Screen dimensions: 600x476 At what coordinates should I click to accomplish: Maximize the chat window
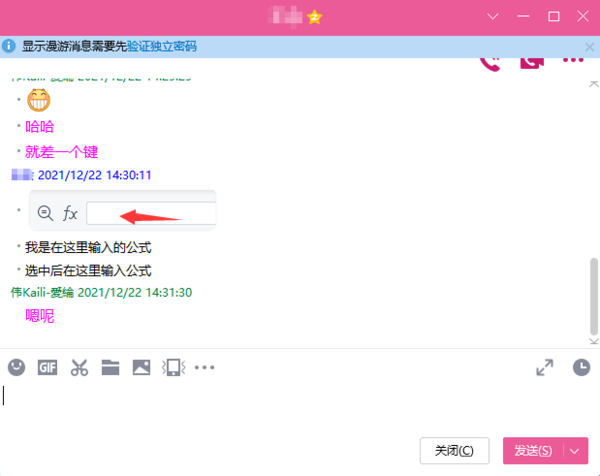[x=554, y=16]
